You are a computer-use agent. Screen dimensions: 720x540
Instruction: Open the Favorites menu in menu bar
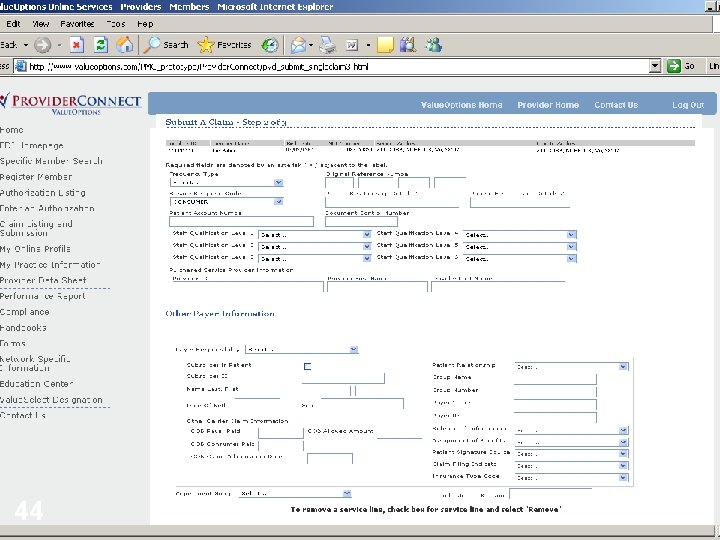point(77,22)
